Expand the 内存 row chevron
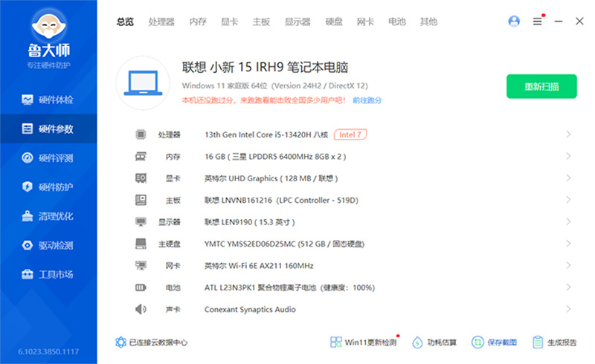The image size is (595, 364). point(568,156)
